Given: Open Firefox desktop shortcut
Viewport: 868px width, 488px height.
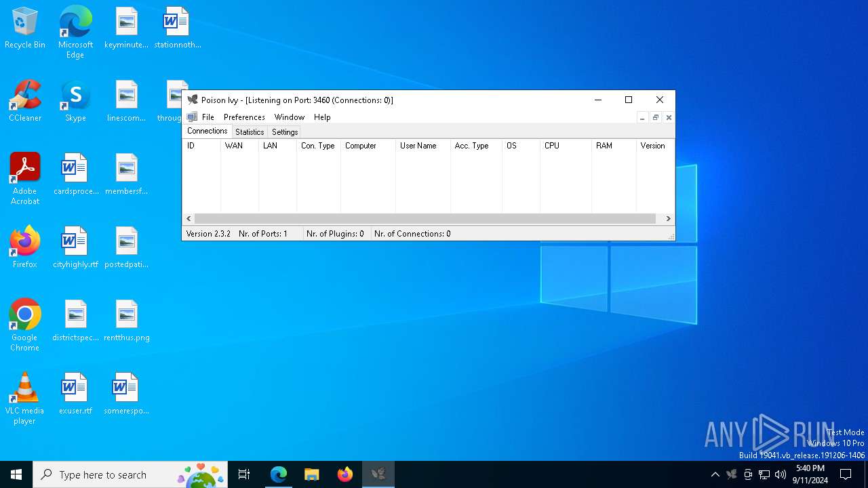Looking at the screenshot, I should pos(25,248).
